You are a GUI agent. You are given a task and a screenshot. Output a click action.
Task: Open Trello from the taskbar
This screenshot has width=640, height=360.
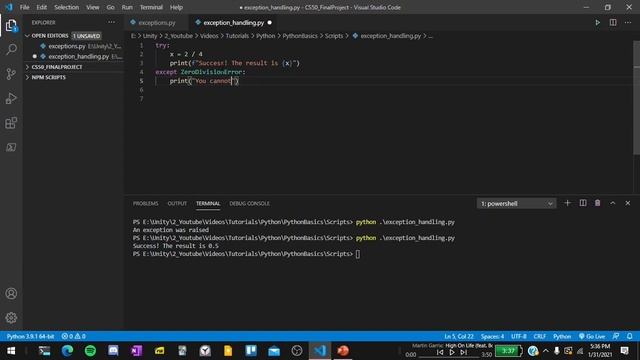click(251, 351)
